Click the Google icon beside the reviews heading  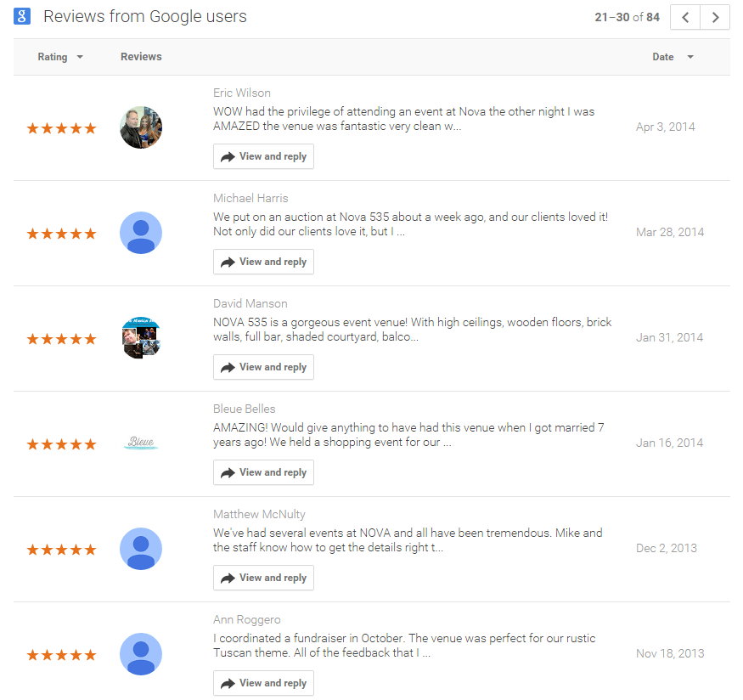tap(22, 17)
